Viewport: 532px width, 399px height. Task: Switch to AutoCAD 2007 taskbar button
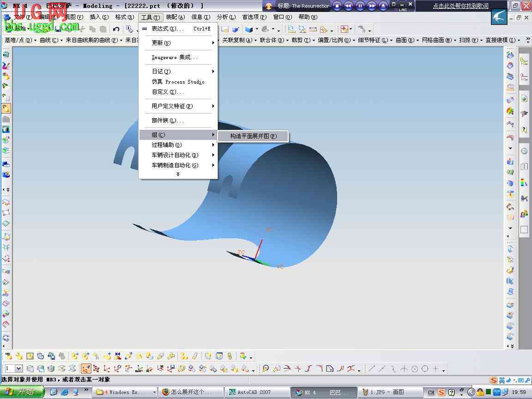(x=257, y=392)
